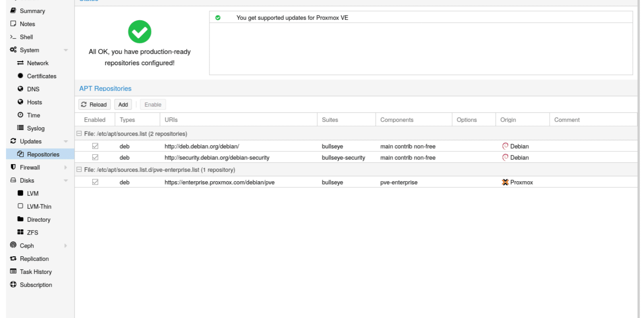
Task: Click the Firewall shield icon
Action: point(13,167)
